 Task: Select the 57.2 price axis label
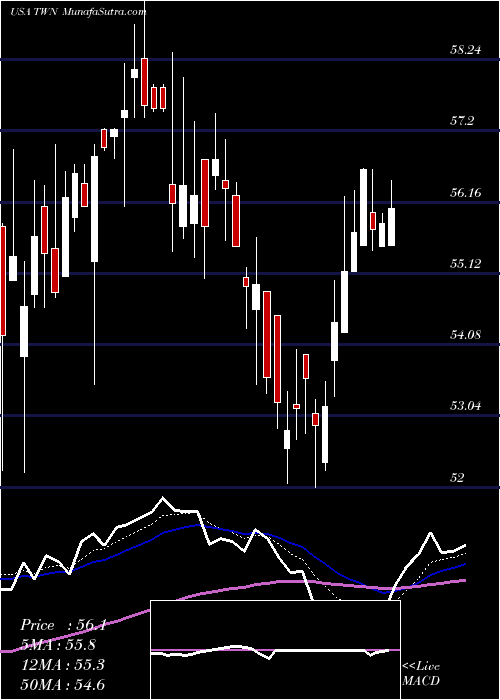(x=462, y=121)
